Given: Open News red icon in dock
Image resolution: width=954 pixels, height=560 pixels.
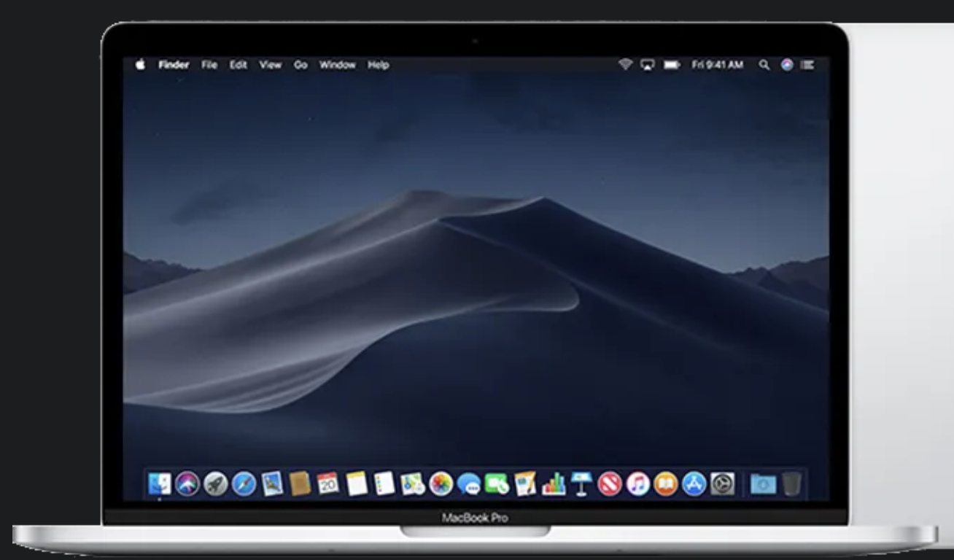Looking at the screenshot, I should pyautogui.click(x=610, y=483).
